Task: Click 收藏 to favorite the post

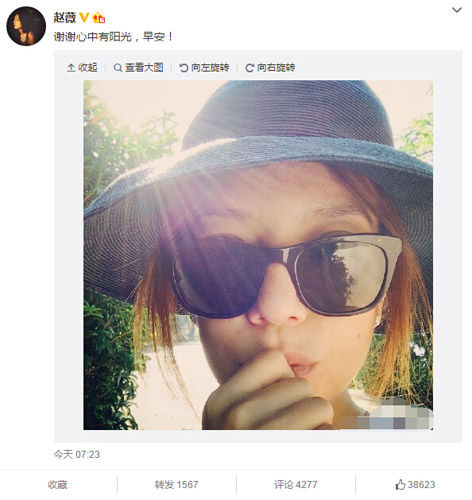Action: pyautogui.click(x=57, y=485)
